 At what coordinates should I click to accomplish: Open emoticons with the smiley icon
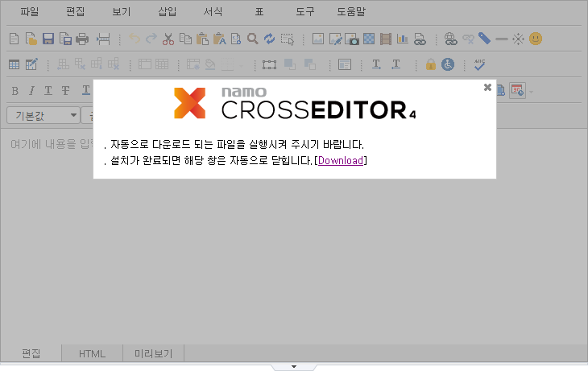coord(536,39)
